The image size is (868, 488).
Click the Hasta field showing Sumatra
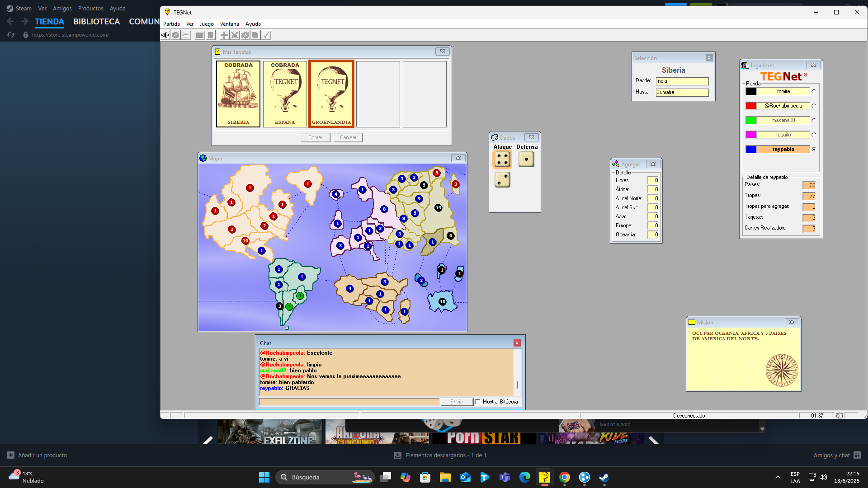tap(682, 93)
